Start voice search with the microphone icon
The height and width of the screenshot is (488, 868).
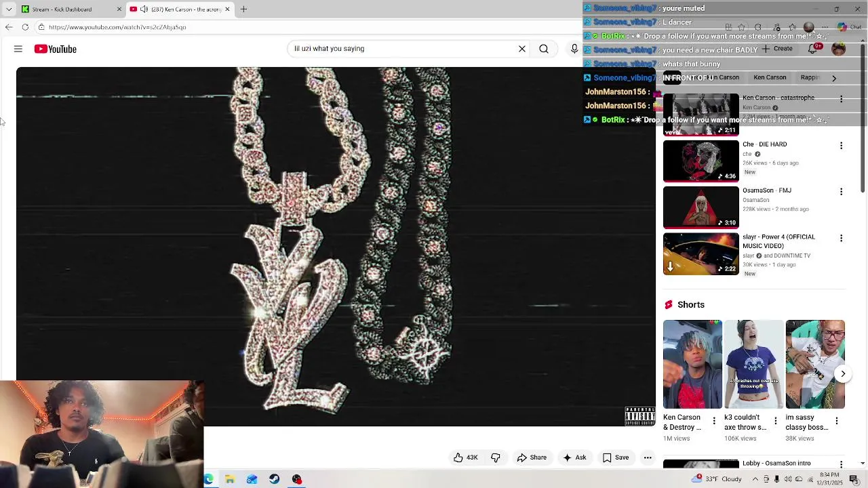pos(574,49)
